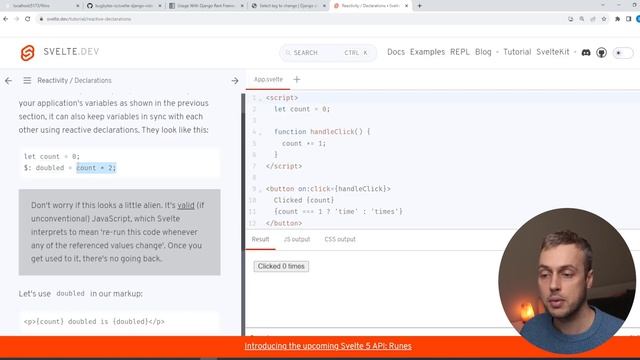Toggle the dark mode theme switch
640x360 pixels.
point(623,53)
